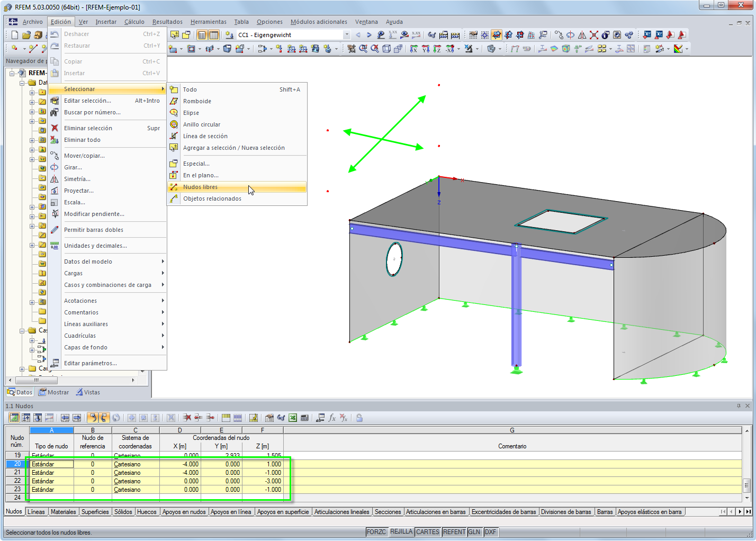Click the table vertical scrollbar down arrow
The height and width of the screenshot is (541, 756).
[x=747, y=498]
